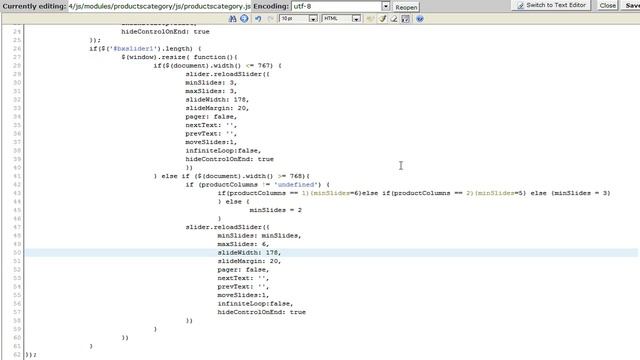This screenshot has width=640, height=360.
Task: Toggle syntax highlight brush icon
Action: tap(382, 19)
